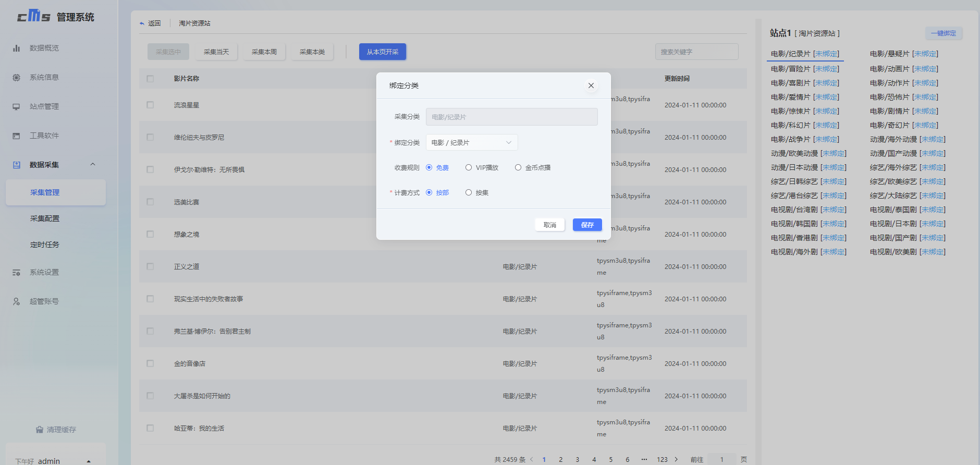Image resolution: width=980 pixels, height=465 pixels.
Task: Click 未绑定 link for 电影/冒险片
Action: click(x=826, y=69)
